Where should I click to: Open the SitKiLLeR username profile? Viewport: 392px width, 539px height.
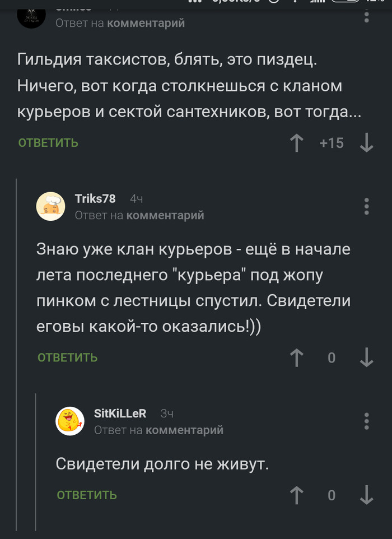click(120, 413)
